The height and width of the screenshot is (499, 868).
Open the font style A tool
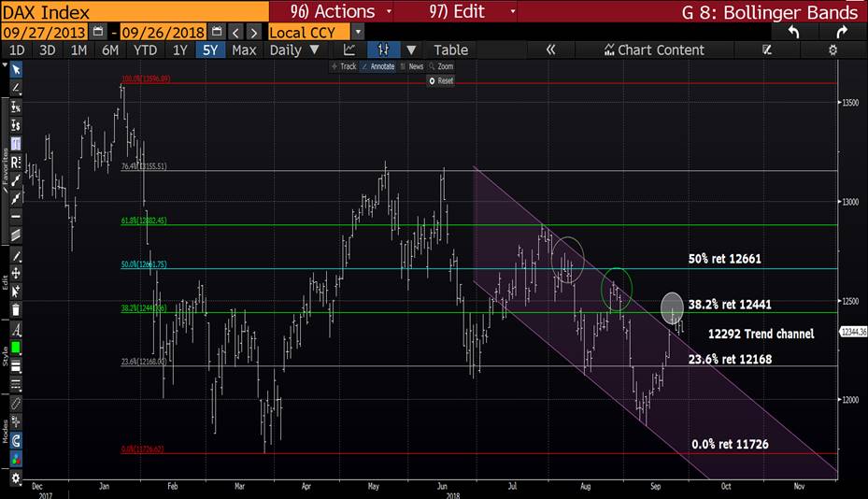tap(16, 330)
